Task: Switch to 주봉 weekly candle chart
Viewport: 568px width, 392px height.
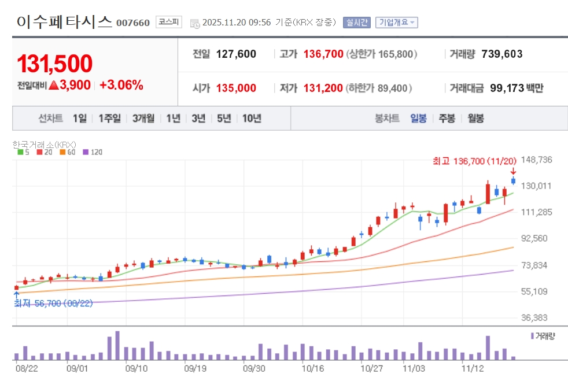Action: click(447, 119)
